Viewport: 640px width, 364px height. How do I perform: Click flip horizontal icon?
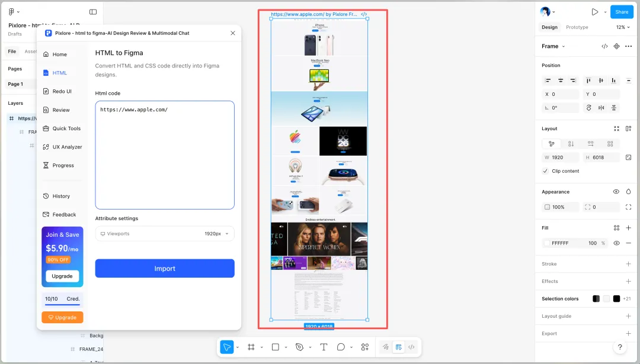point(601,108)
